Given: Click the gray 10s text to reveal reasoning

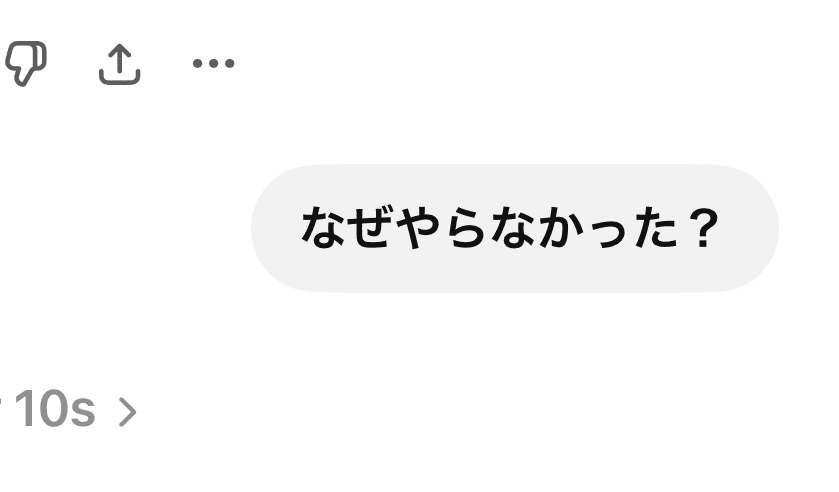Looking at the screenshot, I should (x=55, y=410).
